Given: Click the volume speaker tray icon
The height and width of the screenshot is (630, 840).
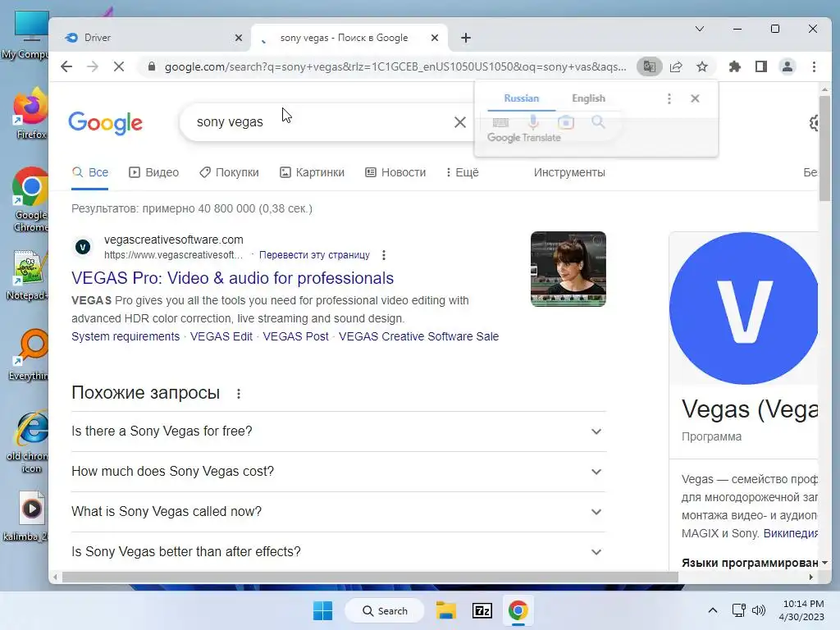Looking at the screenshot, I should click(x=759, y=610).
